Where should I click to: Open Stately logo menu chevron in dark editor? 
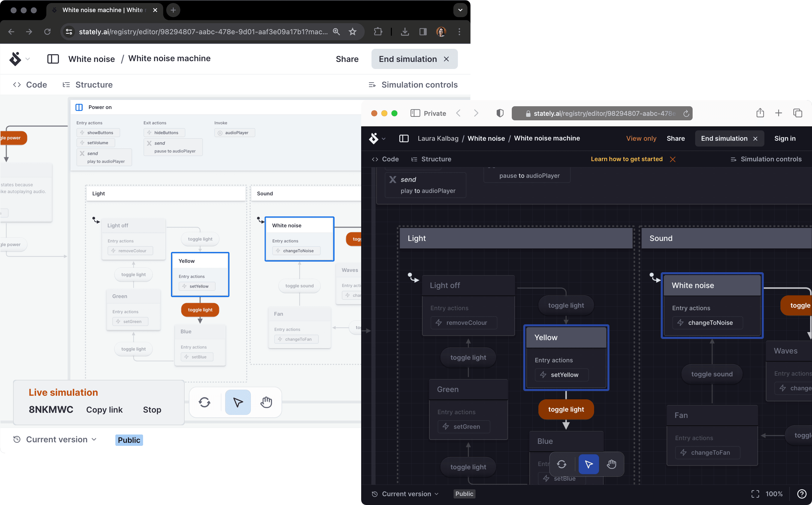click(384, 139)
